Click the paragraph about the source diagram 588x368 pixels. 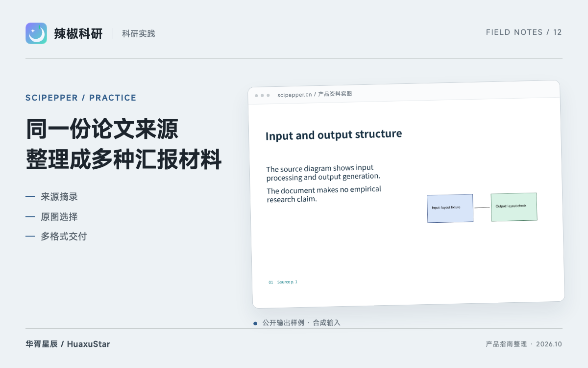click(323, 173)
